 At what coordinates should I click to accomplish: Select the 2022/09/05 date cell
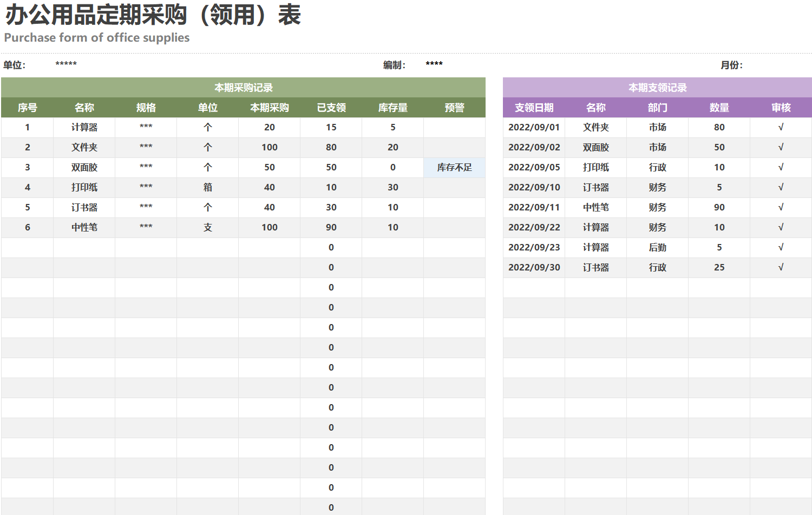click(534, 168)
